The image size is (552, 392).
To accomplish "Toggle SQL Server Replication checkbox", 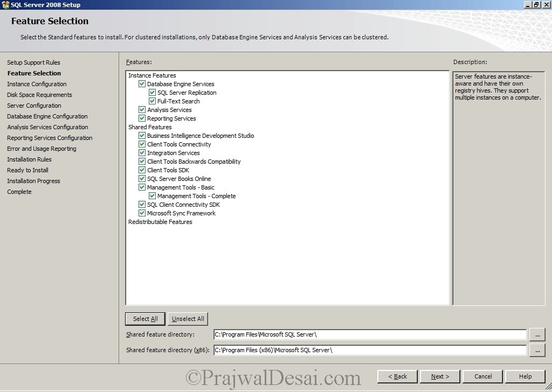I will point(152,93).
